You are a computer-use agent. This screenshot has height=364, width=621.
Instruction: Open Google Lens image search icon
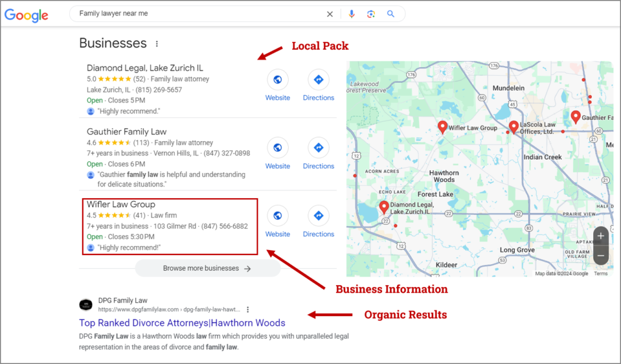371,13
